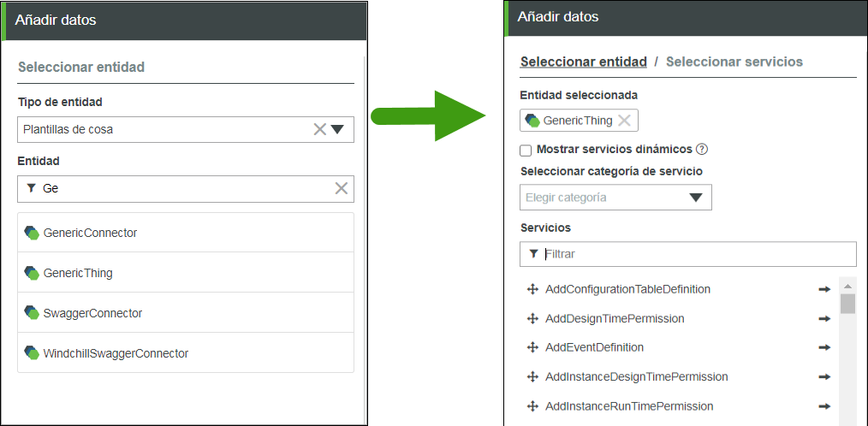Screen dimensions: 868x426
Task: Click move handle for AddDesignTimePermission
Action: [x=532, y=318]
